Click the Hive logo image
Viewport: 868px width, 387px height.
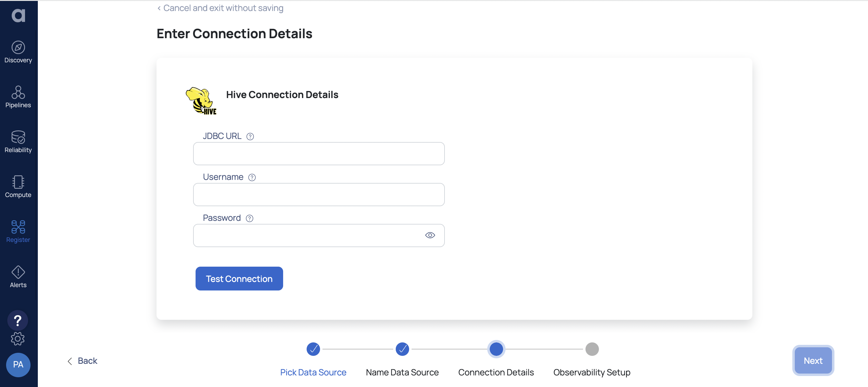tap(201, 101)
